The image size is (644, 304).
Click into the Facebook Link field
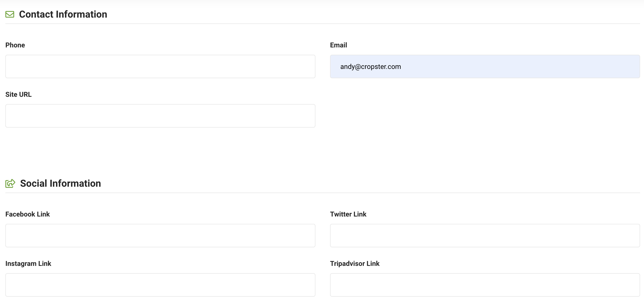[160, 235]
